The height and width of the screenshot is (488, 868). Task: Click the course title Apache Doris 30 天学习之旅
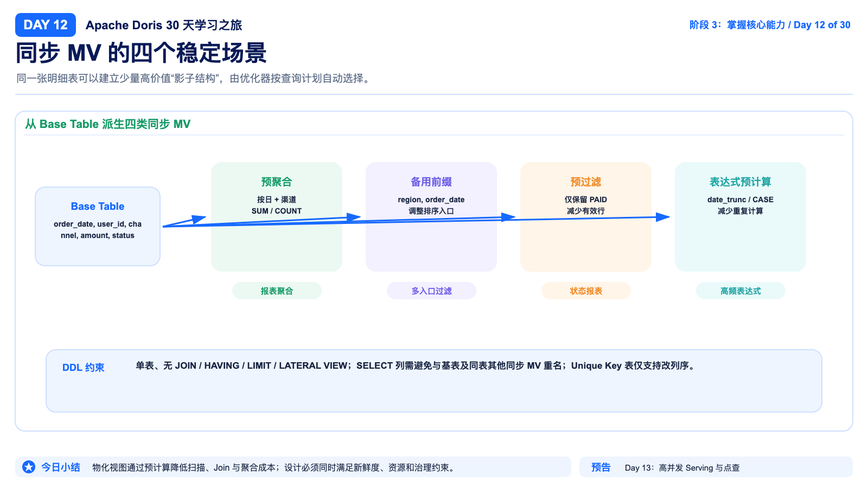click(x=164, y=25)
